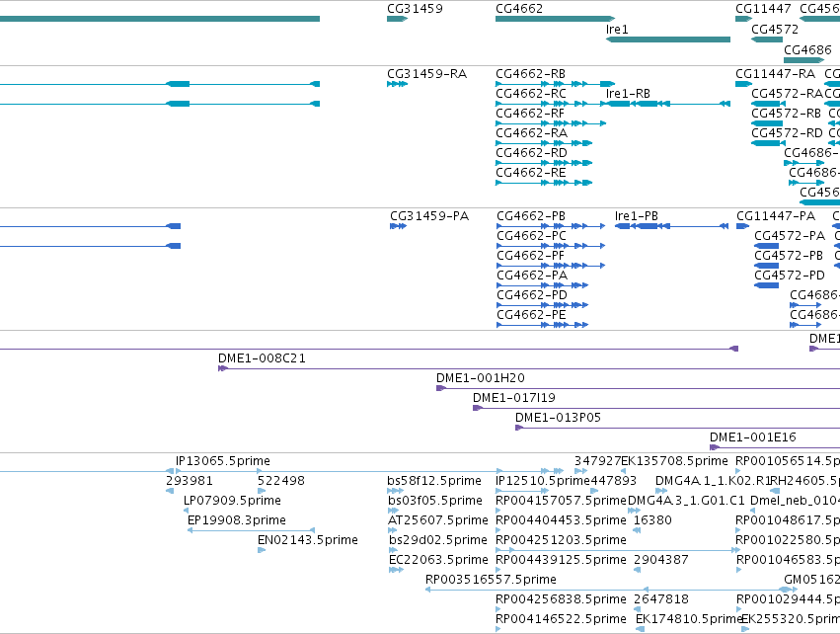Select transcript CG31459-RA
The image size is (840, 634).
pos(397,84)
